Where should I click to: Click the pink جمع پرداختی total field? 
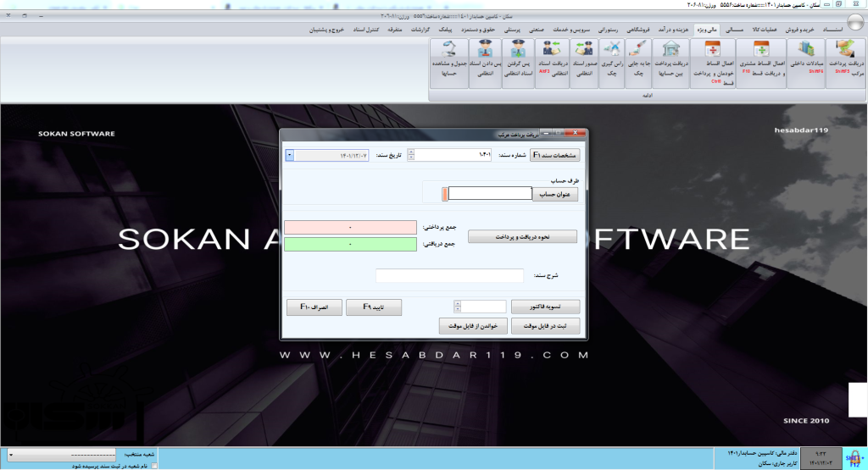click(x=350, y=227)
